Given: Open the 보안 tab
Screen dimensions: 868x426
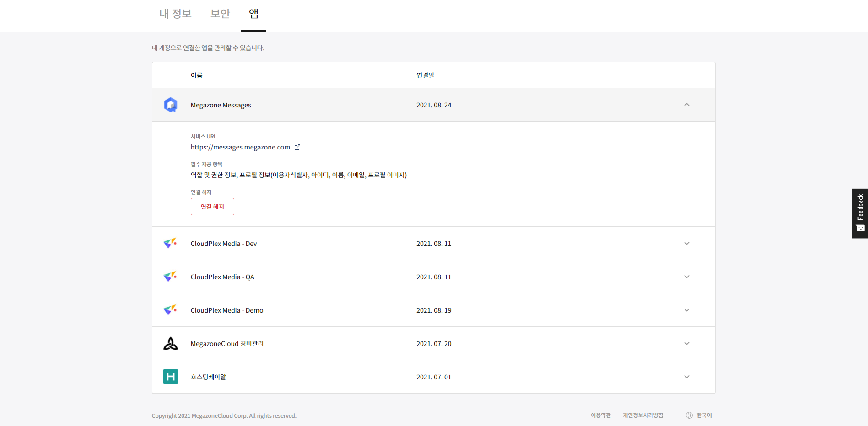Looking at the screenshot, I should (220, 14).
